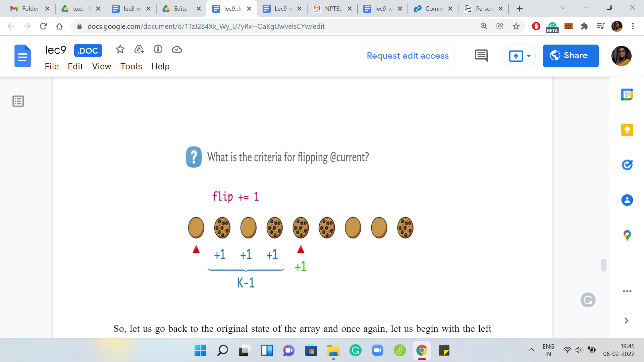Star the lec9 document

coord(120,50)
